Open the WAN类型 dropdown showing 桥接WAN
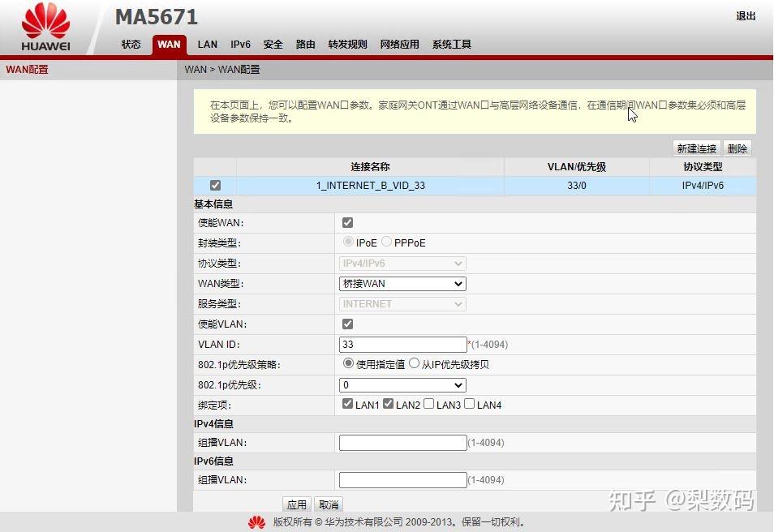 [x=402, y=283]
